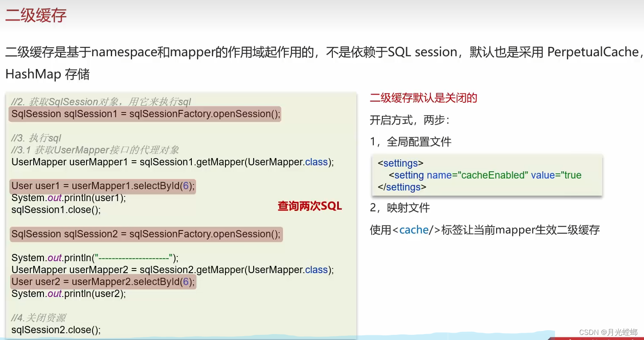This screenshot has width=644, height=340.
Task: Click the paragraph line mentioning namespace和mapper
Action: click(324, 52)
